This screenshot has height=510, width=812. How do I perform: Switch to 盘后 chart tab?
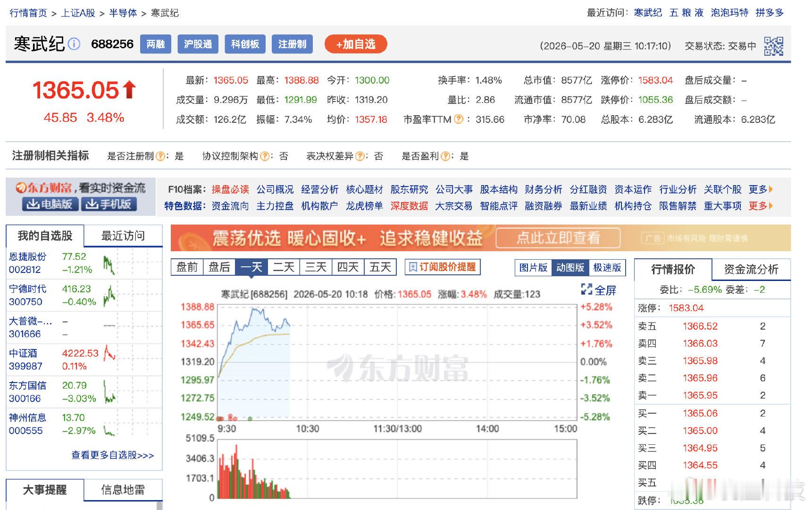[x=219, y=267]
